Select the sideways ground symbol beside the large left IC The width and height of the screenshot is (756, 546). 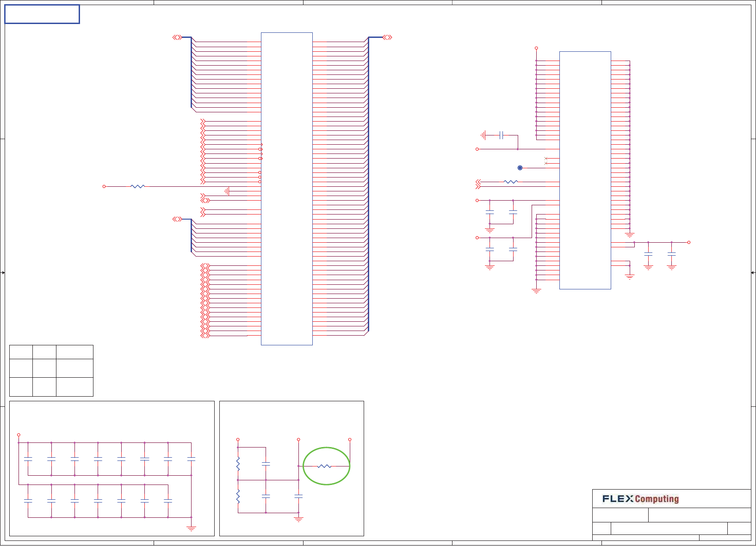click(227, 191)
